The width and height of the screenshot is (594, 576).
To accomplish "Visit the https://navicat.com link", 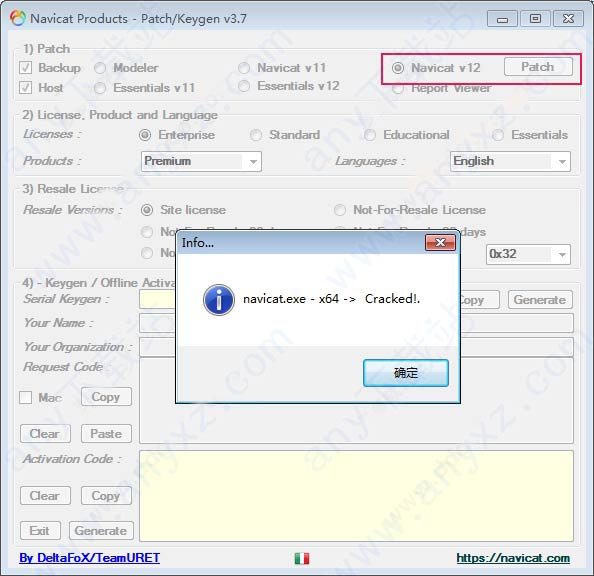I will 513,558.
